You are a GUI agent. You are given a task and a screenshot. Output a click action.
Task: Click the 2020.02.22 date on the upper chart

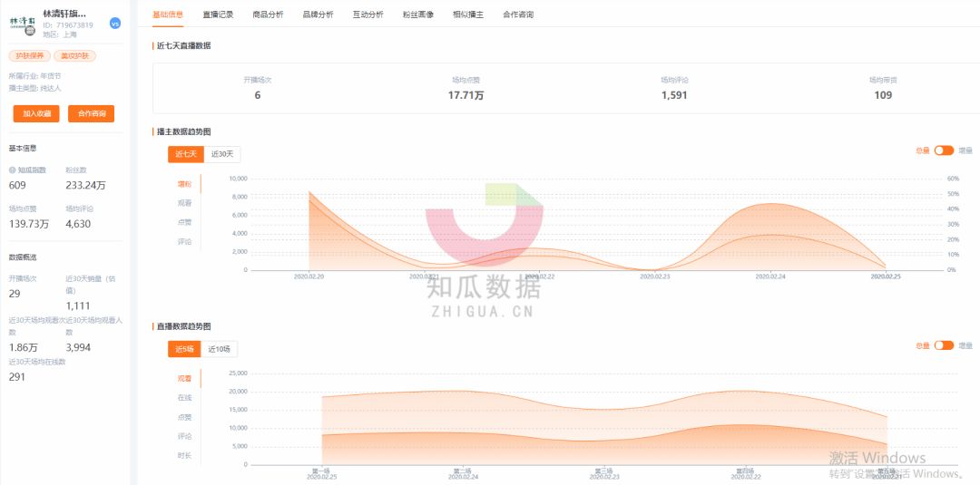[540, 276]
